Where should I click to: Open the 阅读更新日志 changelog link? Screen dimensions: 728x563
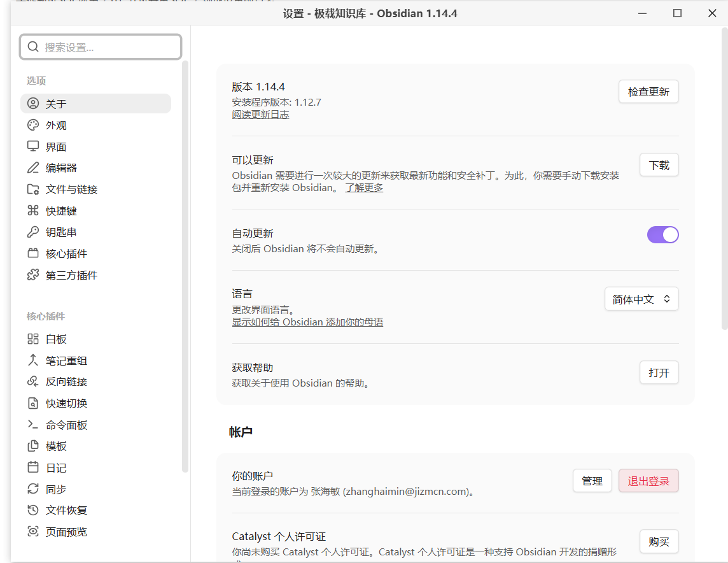(x=260, y=114)
